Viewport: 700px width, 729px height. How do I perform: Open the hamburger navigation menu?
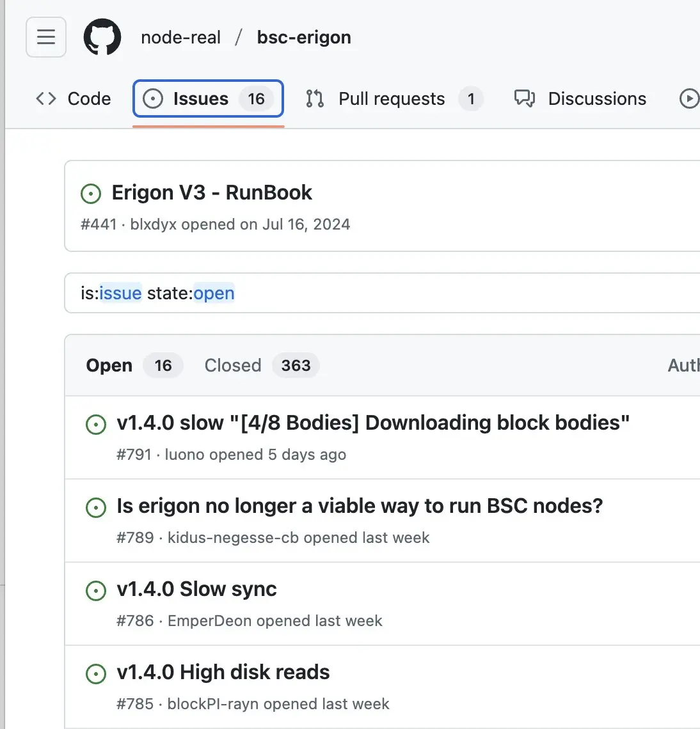[x=46, y=37]
